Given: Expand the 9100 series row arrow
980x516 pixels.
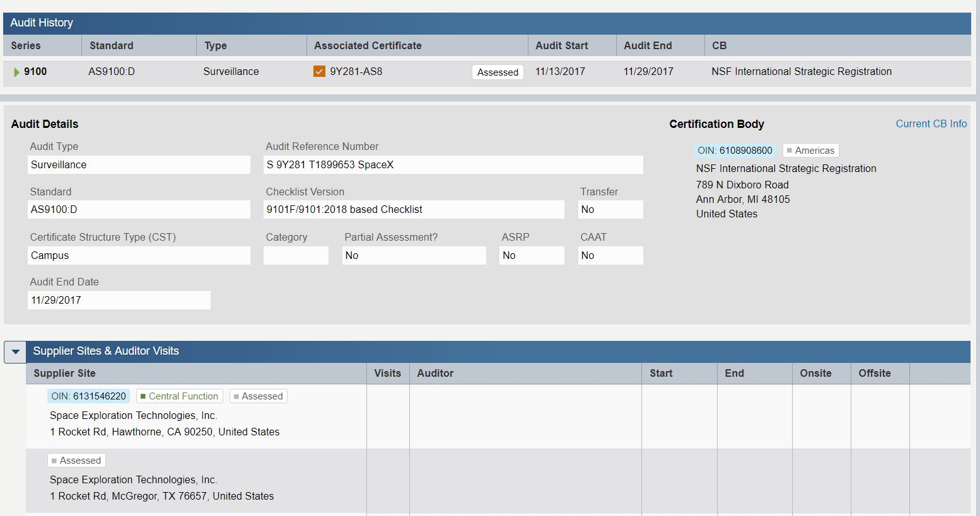Looking at the screenshot, I should 16,72.
